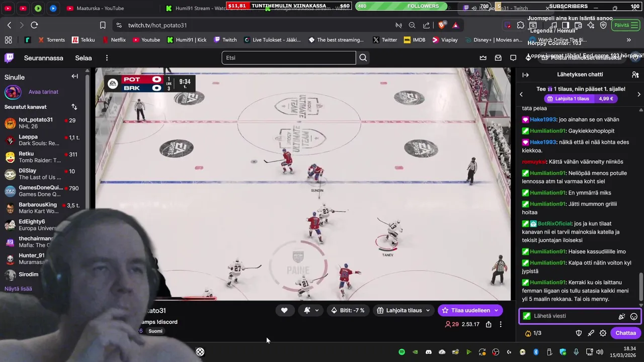Open chat settings gear icon
This screenshot has width=644, height=362.
tap(603, 333)
